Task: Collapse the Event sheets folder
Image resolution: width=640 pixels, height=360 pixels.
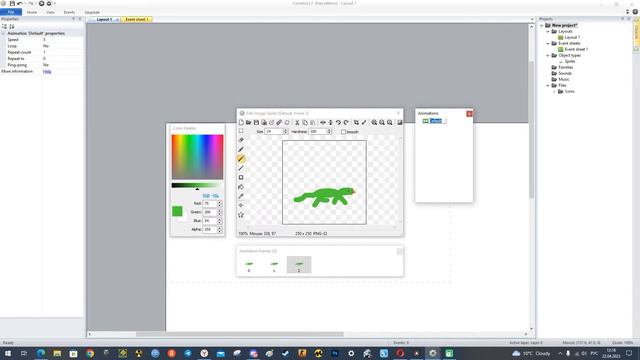Action: tap(548, 43)
